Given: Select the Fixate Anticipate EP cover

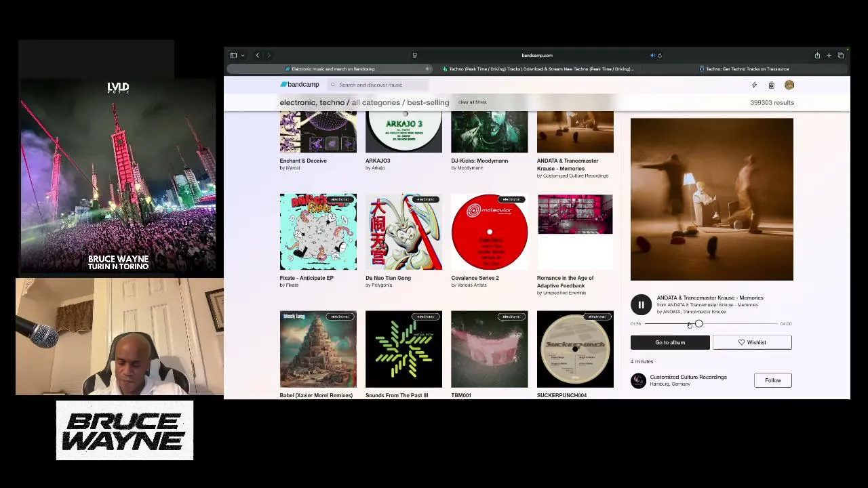Looking at the screenshot, I should 318,232.
